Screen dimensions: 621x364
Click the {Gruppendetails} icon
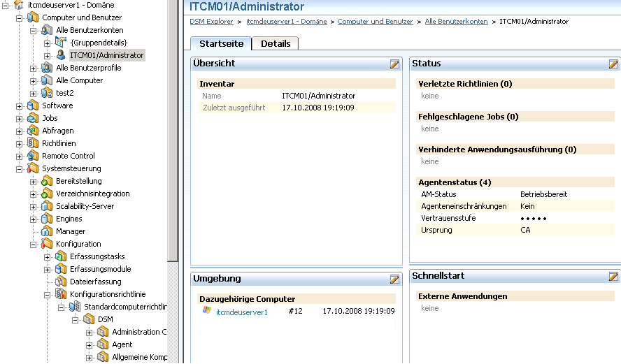(x=61, y=43)
